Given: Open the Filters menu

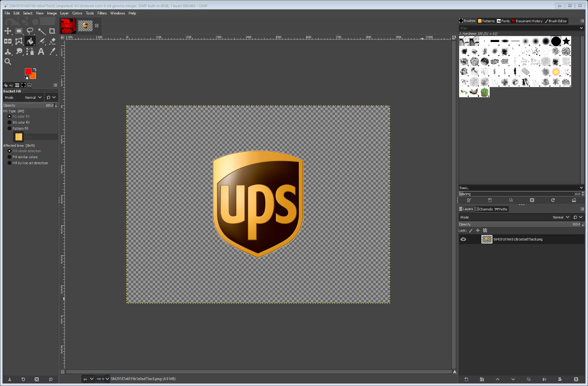Looking at the screenshot, I should [102, 13].
